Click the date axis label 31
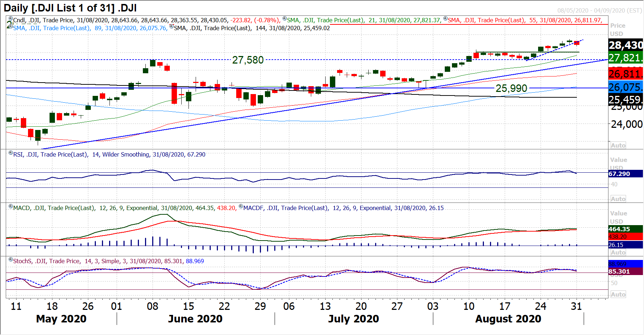The image size is (644, 335). point(576,306)
